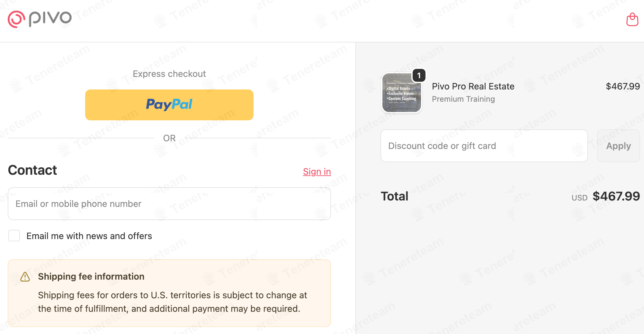Apply the discount code

[618, 146]
